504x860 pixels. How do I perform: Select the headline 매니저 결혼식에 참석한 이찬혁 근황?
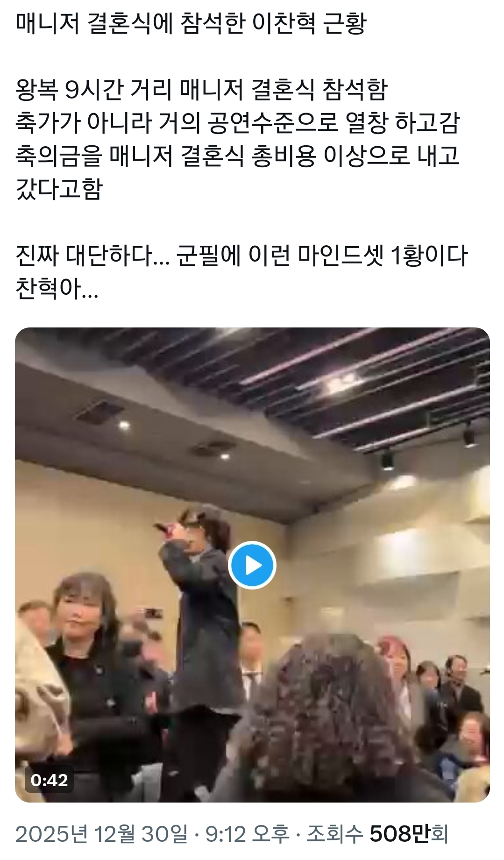[191, 23]
